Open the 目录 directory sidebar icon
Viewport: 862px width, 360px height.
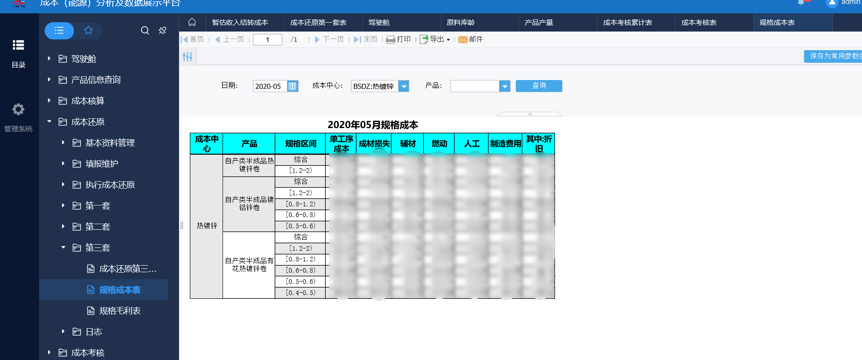pos(18,46)
